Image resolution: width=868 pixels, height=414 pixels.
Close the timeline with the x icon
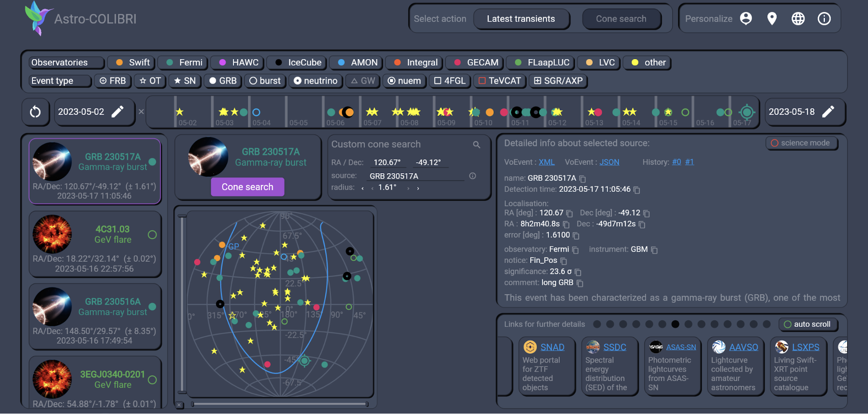(141, 112)
